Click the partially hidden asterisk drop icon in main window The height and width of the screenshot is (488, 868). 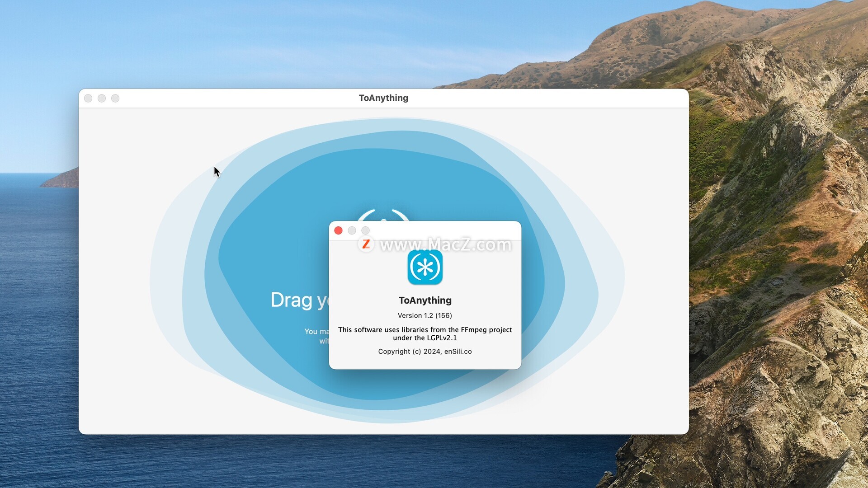click(x=383, y=215)
